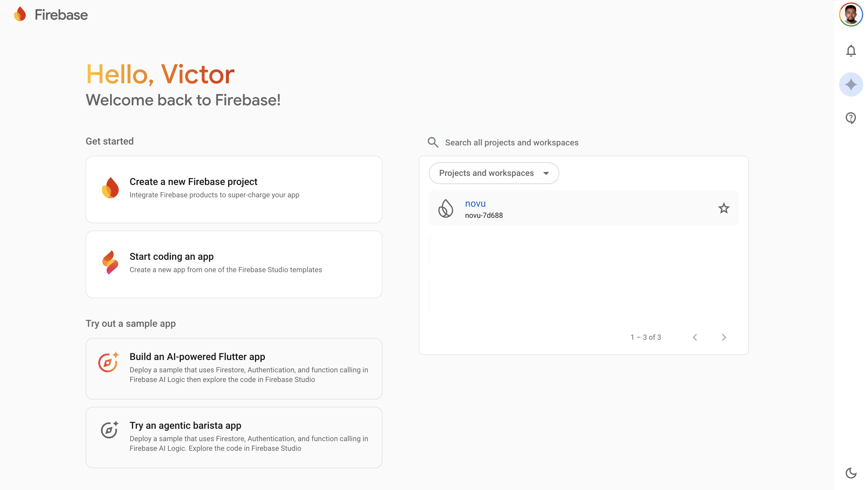Switch to dark mode with the moon icon
This screenshot has width=868, height=490.
pyautogui.click(x=852, y=473)
